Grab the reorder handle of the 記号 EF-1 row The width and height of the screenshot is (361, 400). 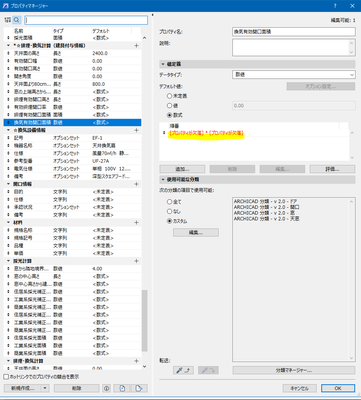pyautogui.click(x=8, y=138)
